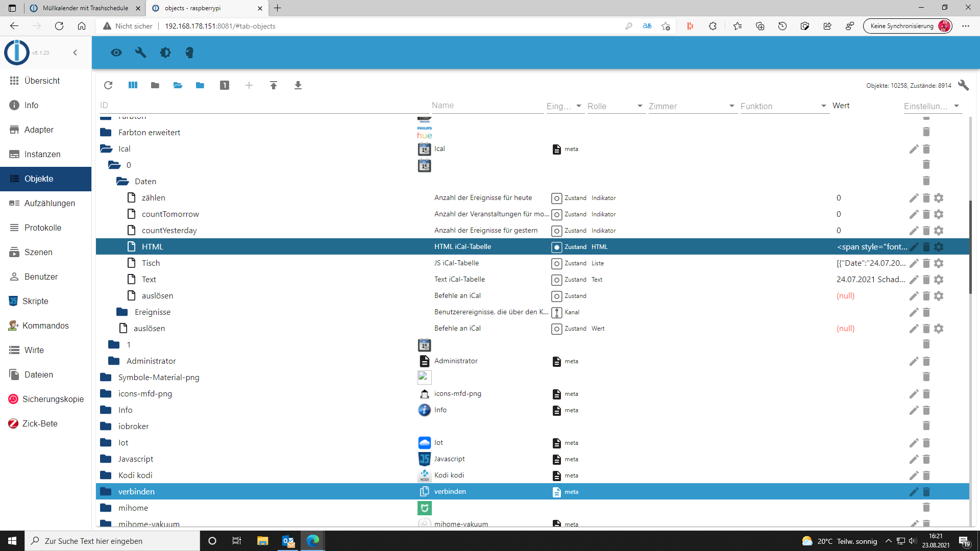Toggle expert mode head icon
The image size is (980, 551).
click(x=189, y=53)
